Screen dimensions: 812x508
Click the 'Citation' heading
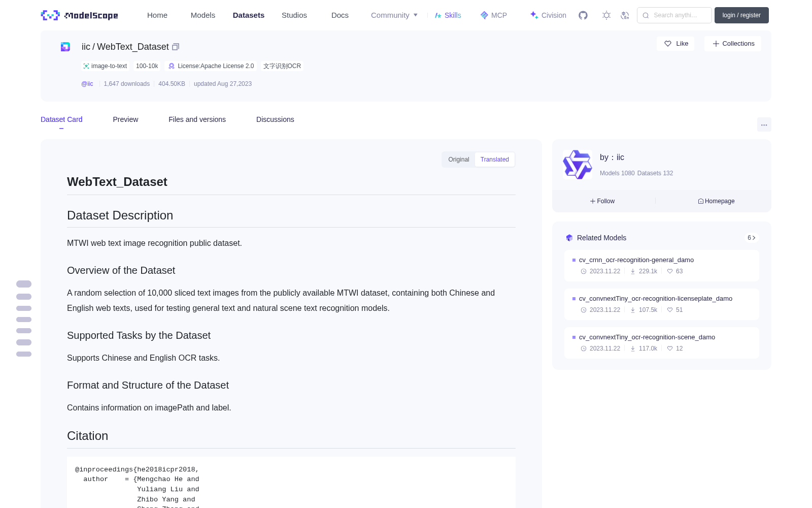coord(87,436)
